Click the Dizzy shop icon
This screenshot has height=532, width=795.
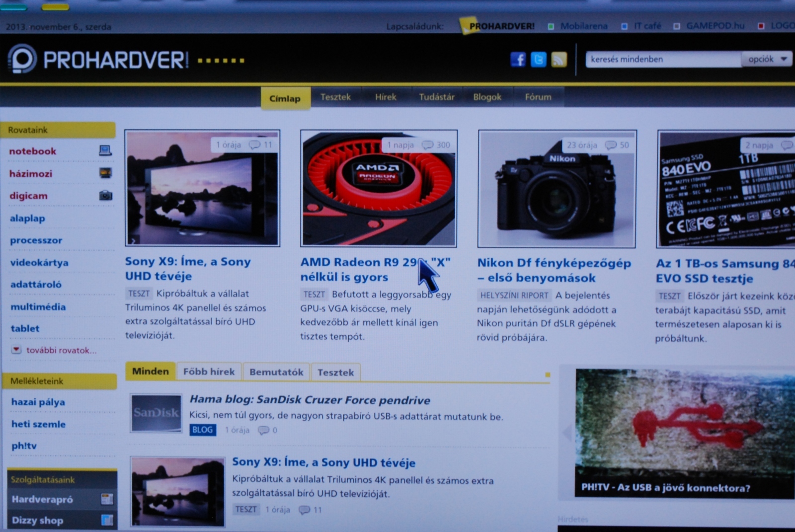[x=107, y=520]
